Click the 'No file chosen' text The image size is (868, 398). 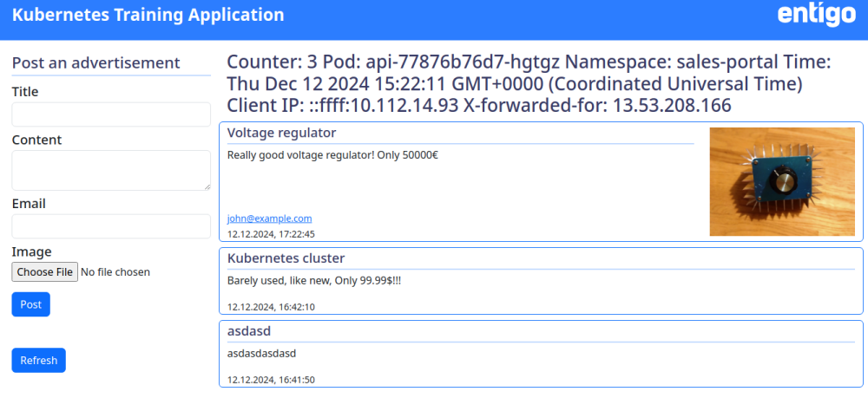click(115, 272)
